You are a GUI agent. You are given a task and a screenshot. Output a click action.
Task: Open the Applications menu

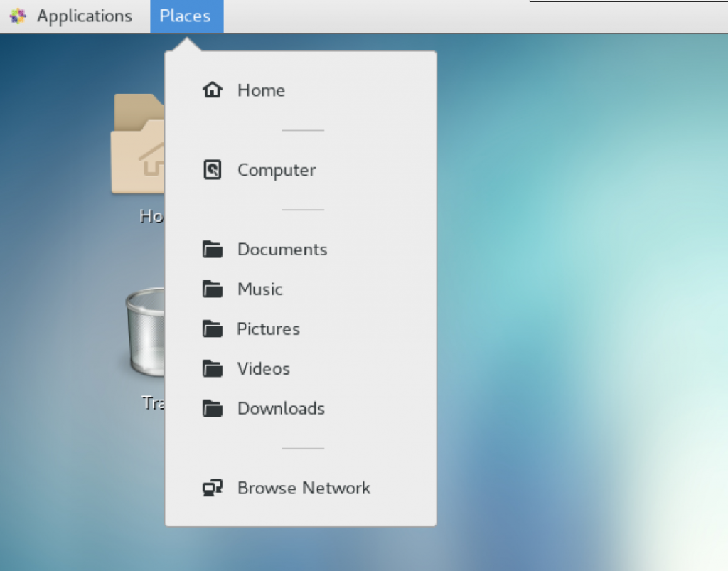[84, 16]
